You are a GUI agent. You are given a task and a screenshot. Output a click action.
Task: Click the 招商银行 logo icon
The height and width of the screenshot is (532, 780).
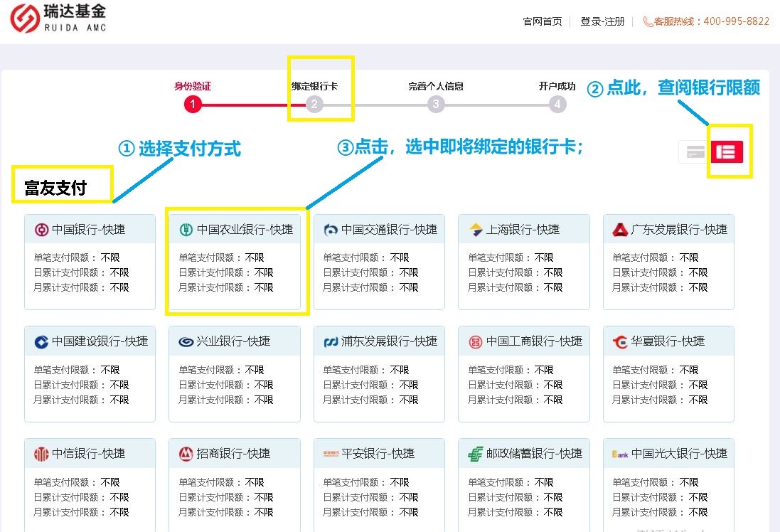[186, 454]
